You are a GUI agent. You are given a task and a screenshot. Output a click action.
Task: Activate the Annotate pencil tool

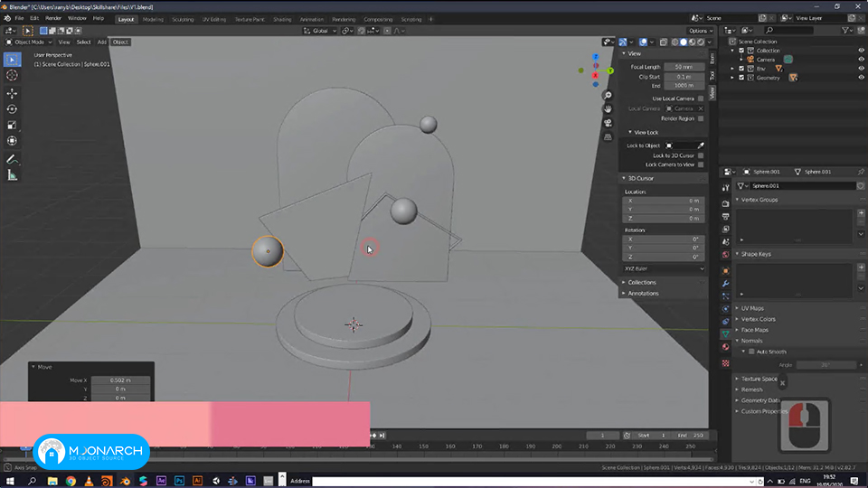coord(12,159)
